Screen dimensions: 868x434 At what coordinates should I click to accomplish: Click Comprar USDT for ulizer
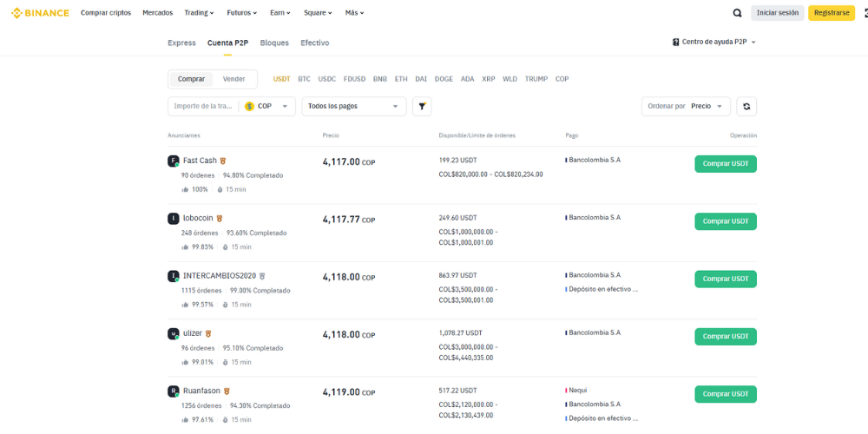[x=725, y=337]
